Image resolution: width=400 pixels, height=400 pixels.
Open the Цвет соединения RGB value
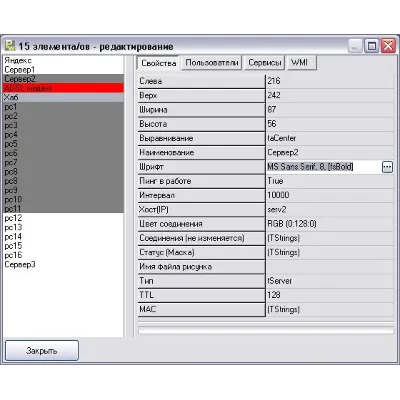point(330,224)
